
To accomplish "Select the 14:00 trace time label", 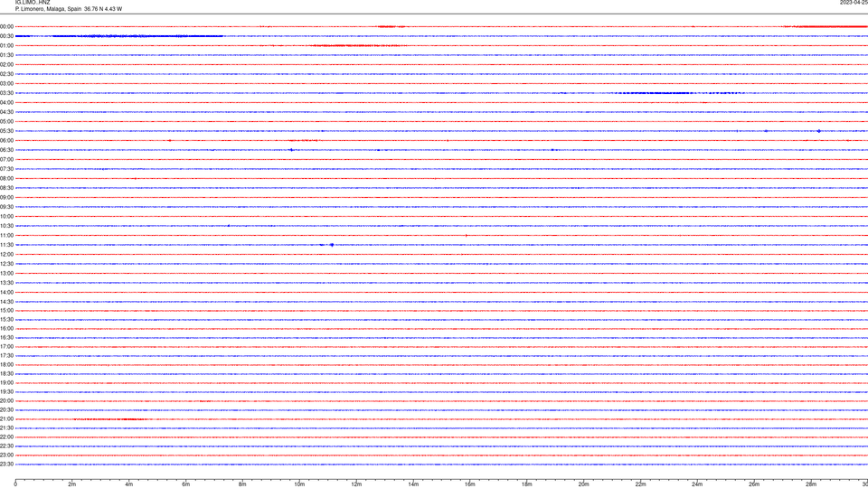I will coord(6,292).
